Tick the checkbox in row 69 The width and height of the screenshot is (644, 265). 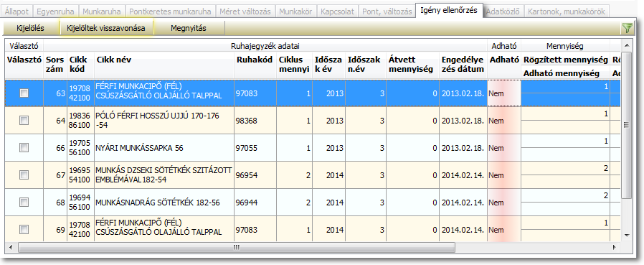tap(24, 229)
